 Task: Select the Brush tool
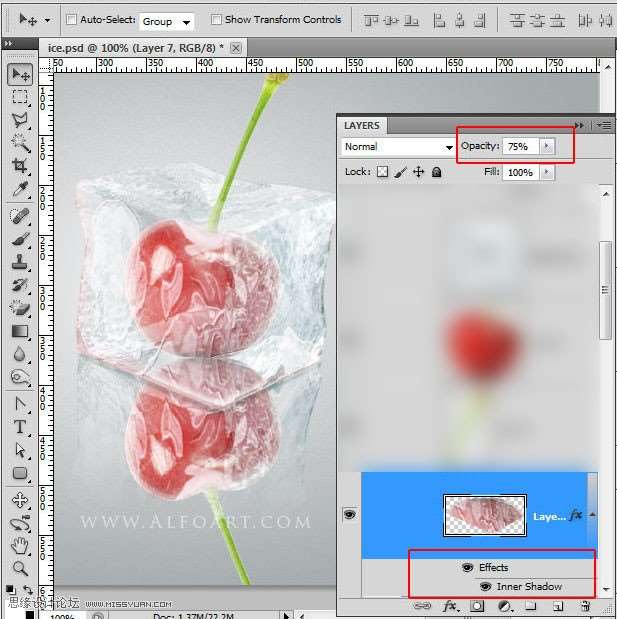[20, 239]
